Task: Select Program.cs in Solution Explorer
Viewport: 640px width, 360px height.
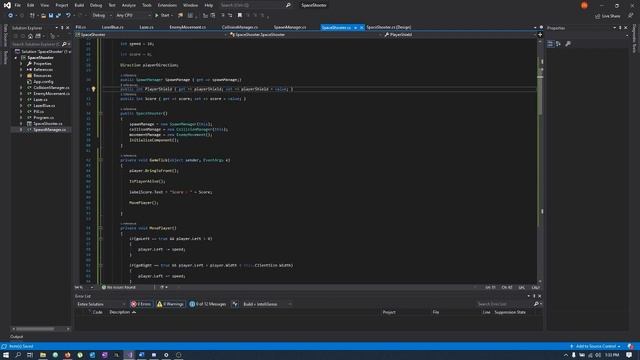Action: click(43, 118)
